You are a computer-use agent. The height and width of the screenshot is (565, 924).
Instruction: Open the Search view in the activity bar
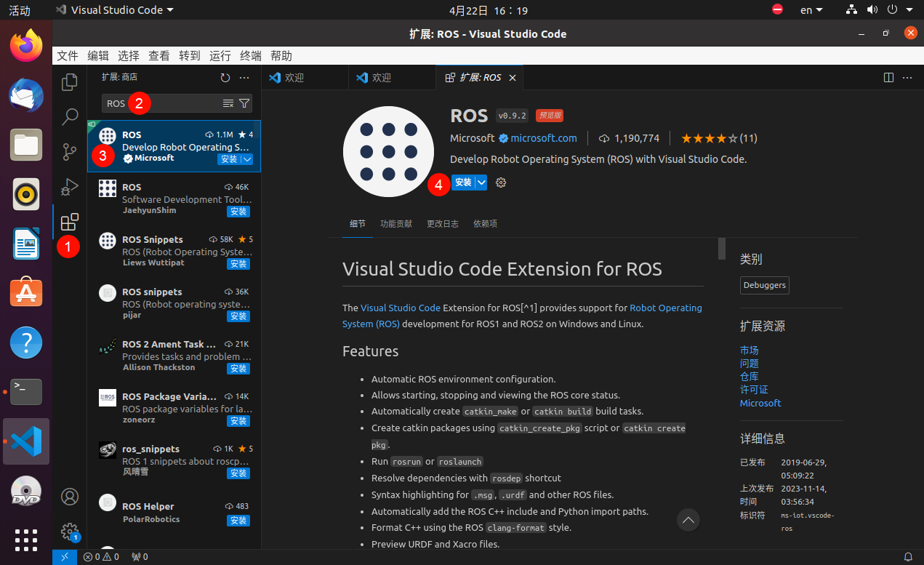pos(70,116)
